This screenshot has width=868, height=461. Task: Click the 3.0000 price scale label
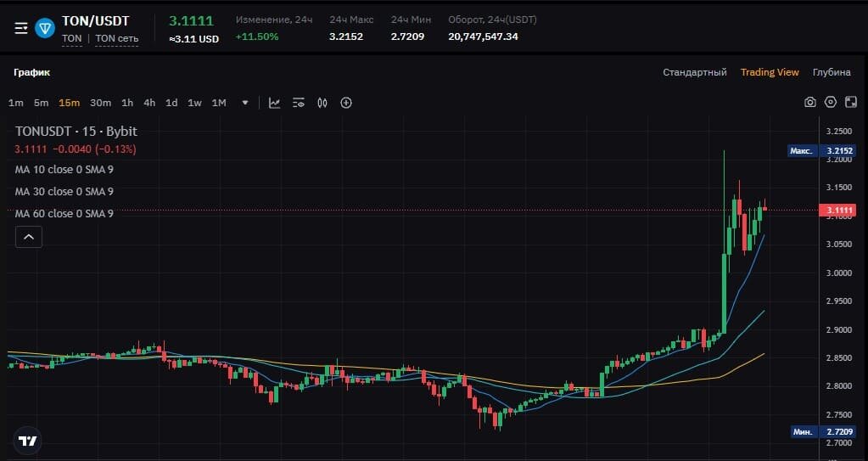pyautogui.click(x=838, y=273)
